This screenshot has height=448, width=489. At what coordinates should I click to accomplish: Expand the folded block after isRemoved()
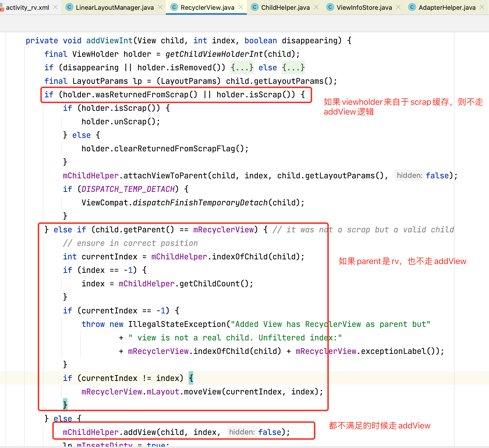(x=242, y=68)
